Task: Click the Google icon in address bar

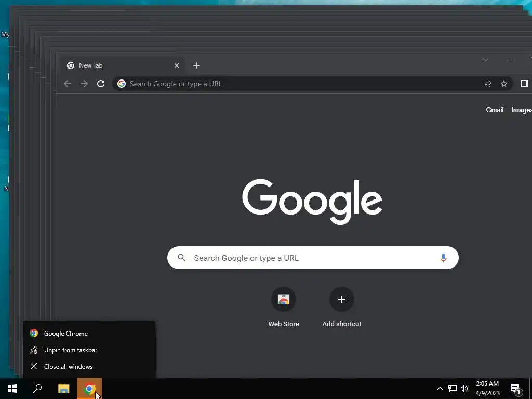Action: click(x=122, y=84)
